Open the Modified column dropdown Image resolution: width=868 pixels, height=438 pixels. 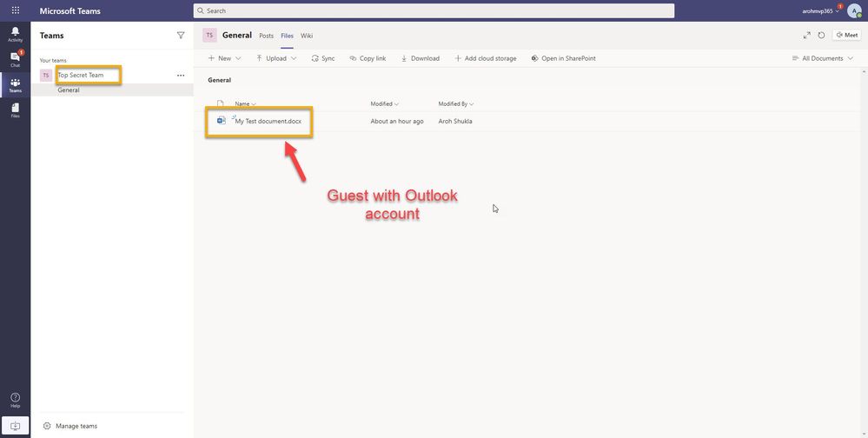tap(384, 103)
